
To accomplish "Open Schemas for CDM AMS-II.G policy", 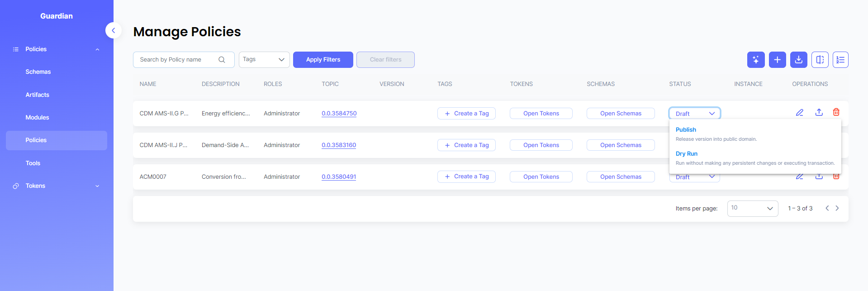I will coord(621,114).
